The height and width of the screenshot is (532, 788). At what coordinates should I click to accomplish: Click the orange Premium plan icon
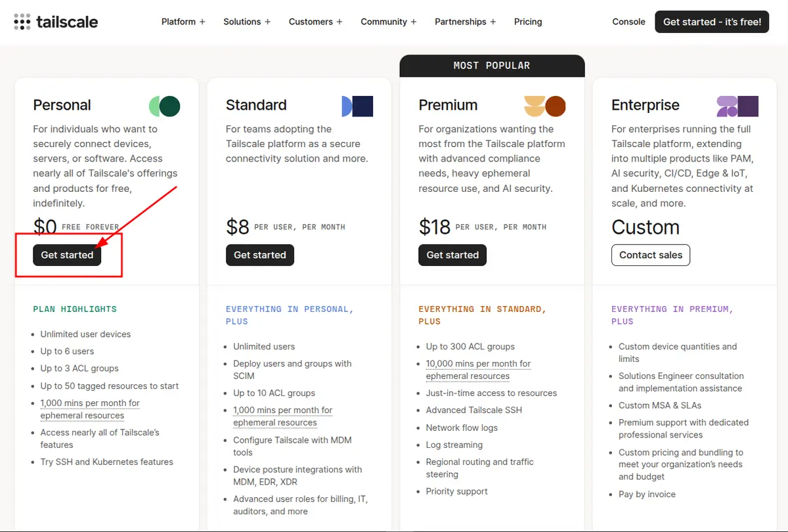545,106
